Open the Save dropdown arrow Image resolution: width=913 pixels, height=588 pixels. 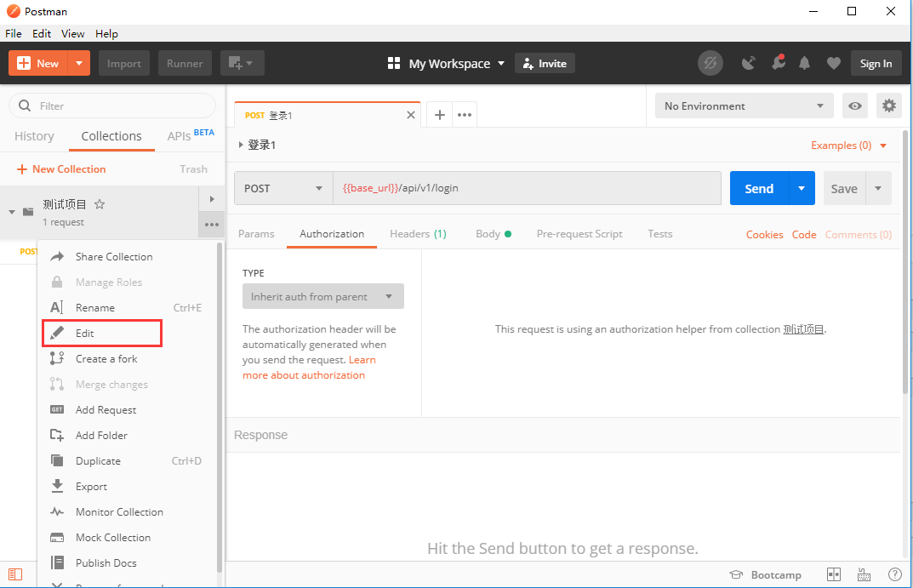pyautogui.click(x=879, y=188)
